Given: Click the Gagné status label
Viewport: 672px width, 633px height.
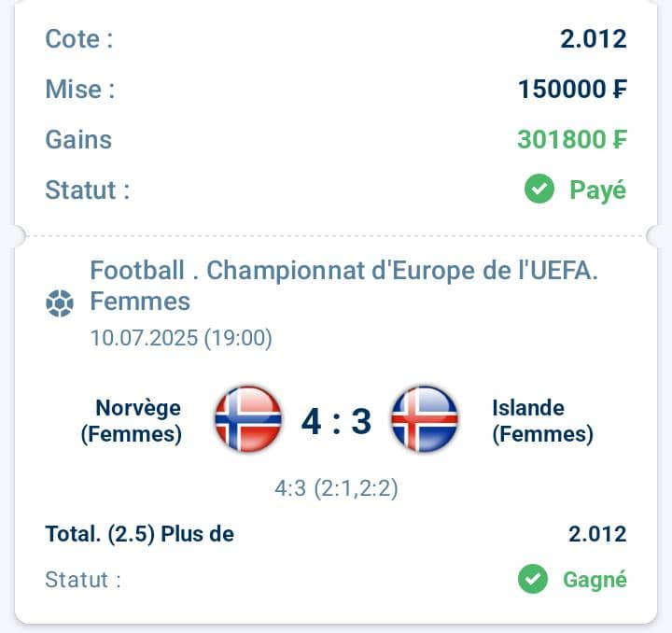Looking at the screenshot, I should click(x=595, y=580).
